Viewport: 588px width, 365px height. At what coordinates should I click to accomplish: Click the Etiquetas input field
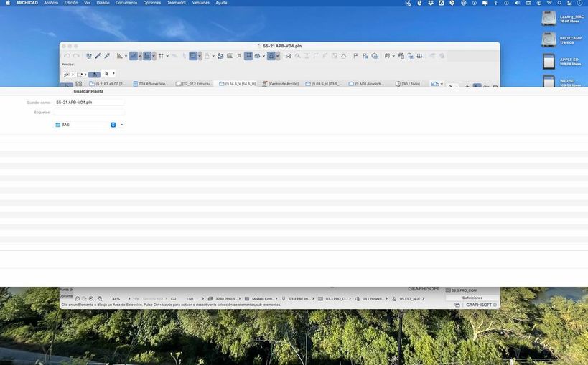[x=89, y=112]
